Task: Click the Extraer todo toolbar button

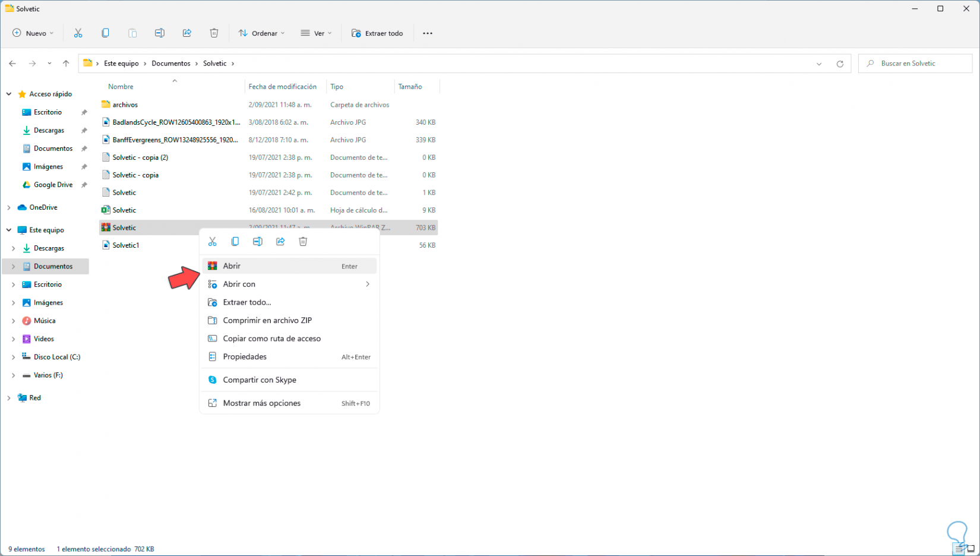Action: click(377, 33)
